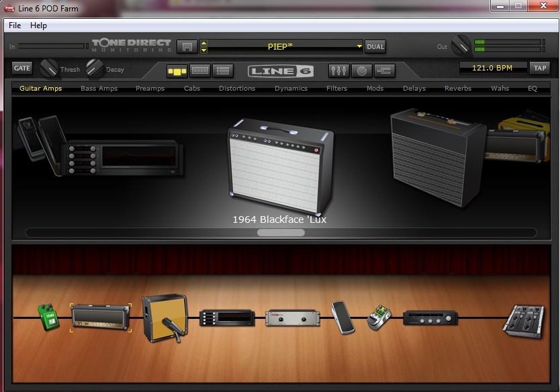
Task: Close the POD Farm window
Action: [543, 6]
